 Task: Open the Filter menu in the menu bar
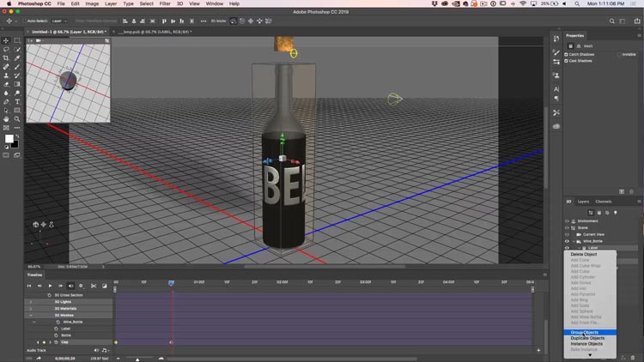(x=165, y=3)
